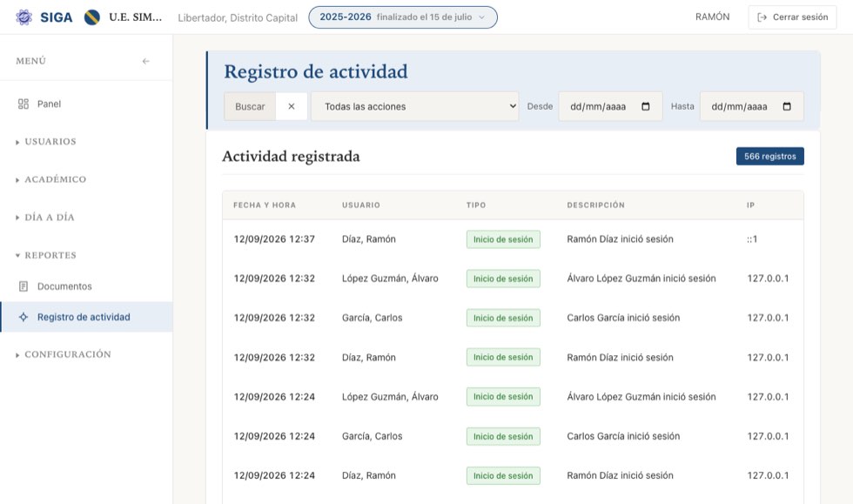Click the Documentos page icon
This screenshot has width=853, height=504.
24,286
